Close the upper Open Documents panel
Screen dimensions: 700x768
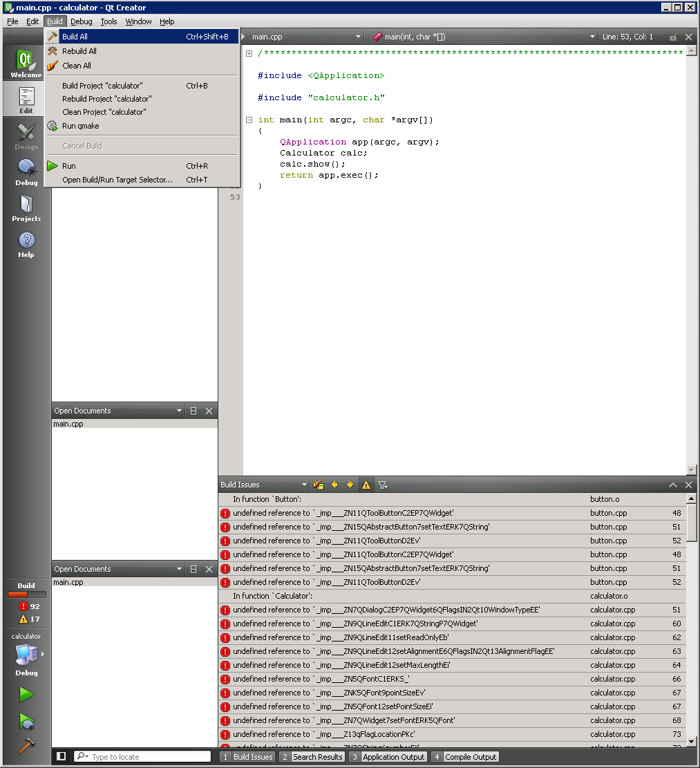(x=209, y=411)
